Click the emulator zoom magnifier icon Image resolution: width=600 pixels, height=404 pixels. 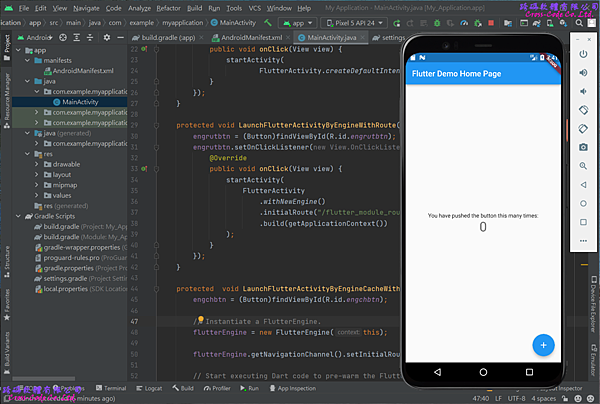click(x=583, y=166)
